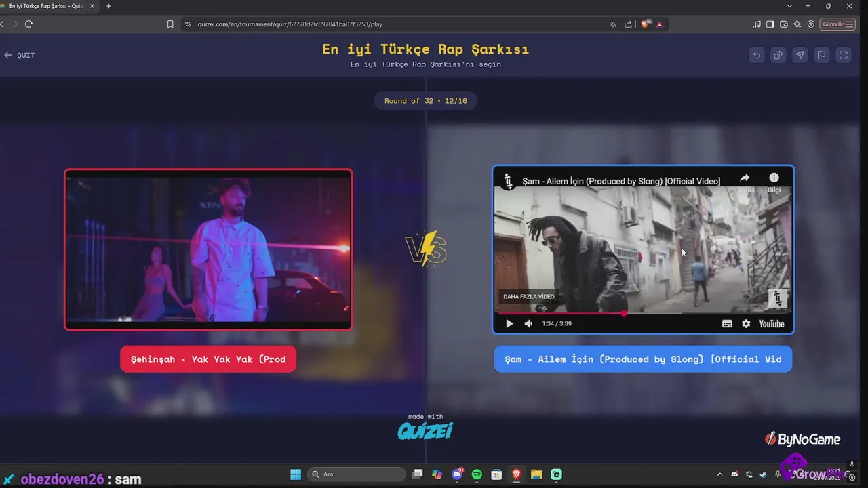Image resolution: width=868 pixels, height=488 pixels.
Task: Click the video title 'Şam - Ailem İçin' link
Action: (x=621, y=181)
